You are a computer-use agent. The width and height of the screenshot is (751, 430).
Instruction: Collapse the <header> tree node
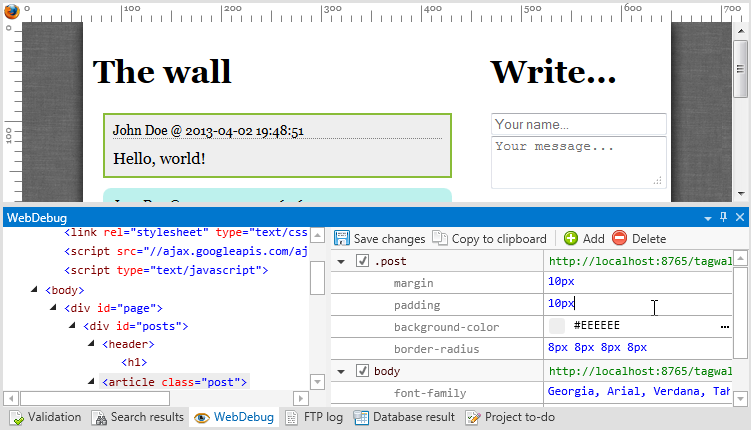91,343
